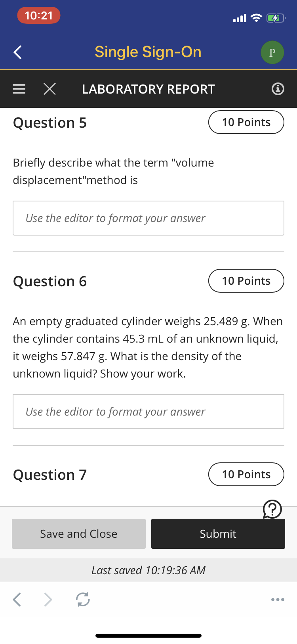The image size is (297, 644).
Task: Tap the Question 6 10 Points badge
Action: 246,281
